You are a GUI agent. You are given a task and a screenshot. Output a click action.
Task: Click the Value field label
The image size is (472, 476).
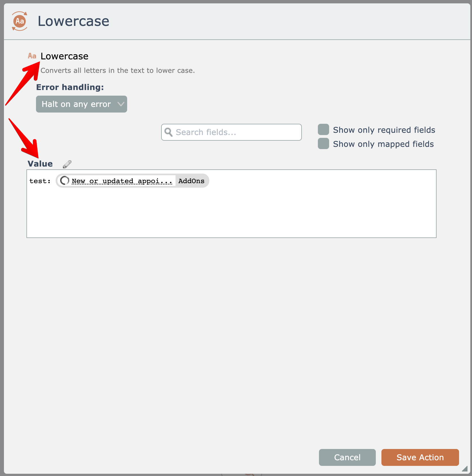[40, 164]
